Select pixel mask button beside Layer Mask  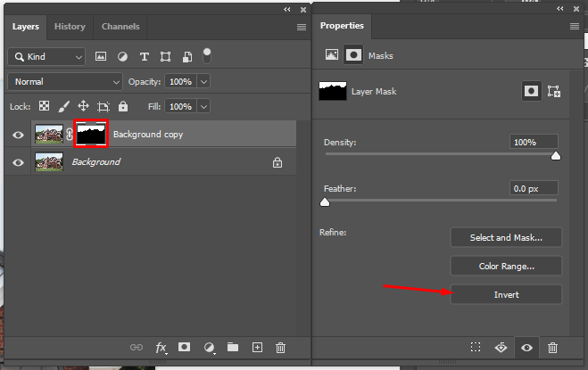click(532, 91)
